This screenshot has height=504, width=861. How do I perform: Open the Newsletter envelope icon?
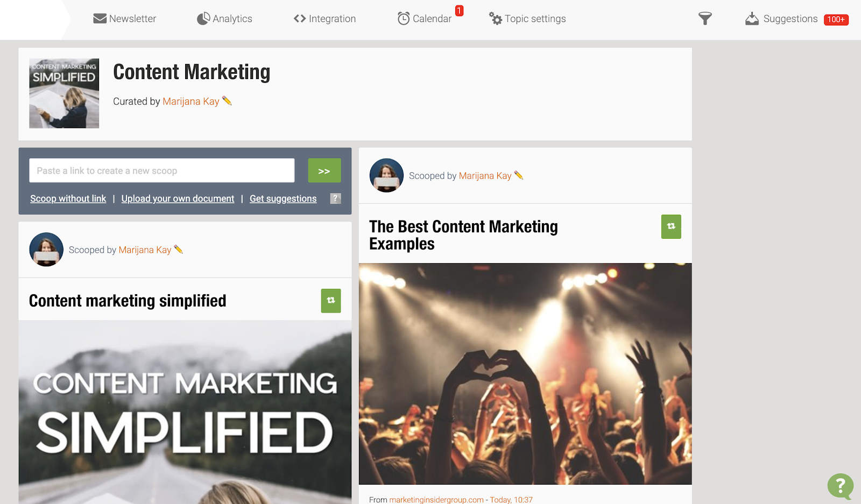coord(100,19)
